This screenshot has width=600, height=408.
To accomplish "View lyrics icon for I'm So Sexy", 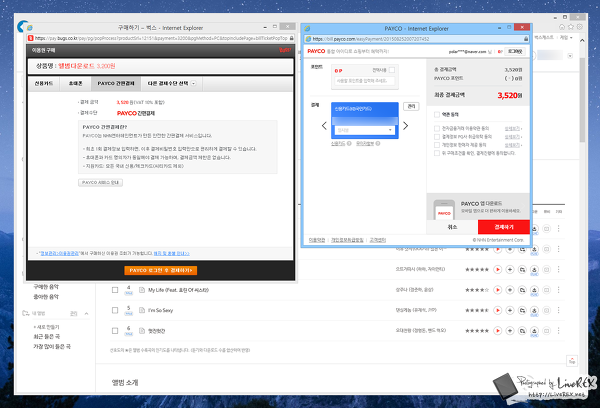I will coord(142,310).
